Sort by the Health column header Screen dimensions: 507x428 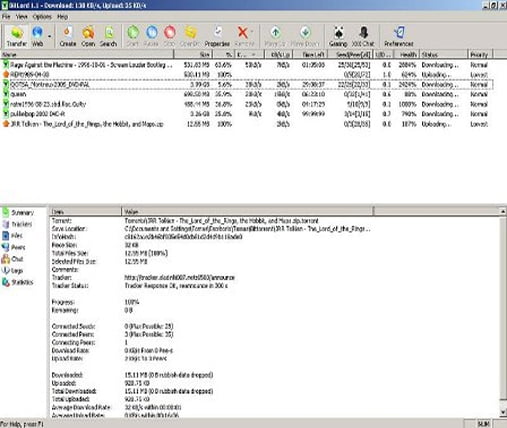[405, 54]
